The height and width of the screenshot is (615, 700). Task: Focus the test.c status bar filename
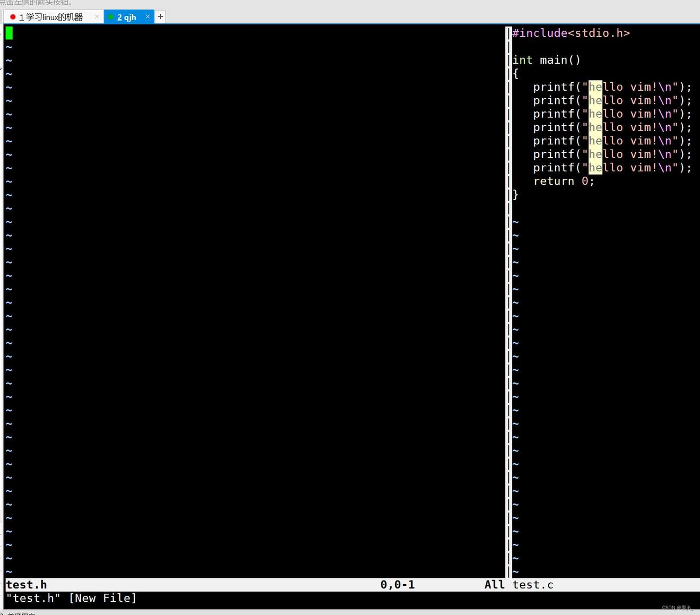(x=532, y=585)
